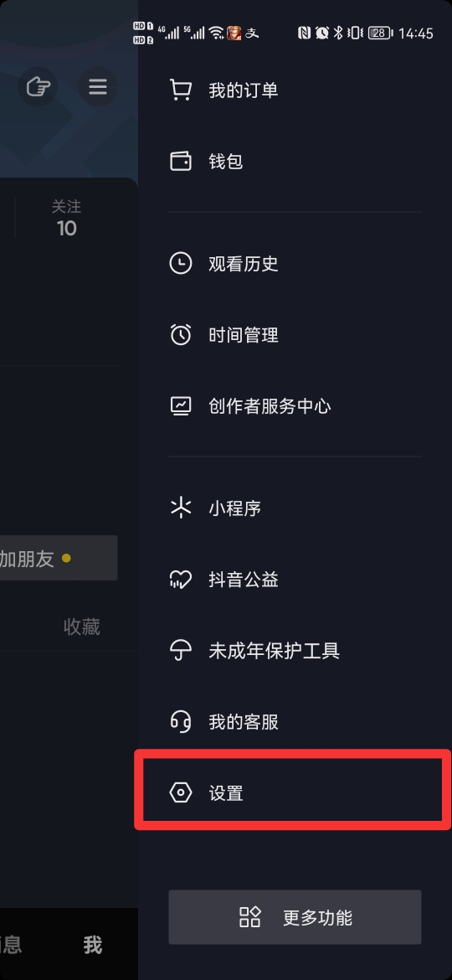Open the shopping cart icon for 我的订单

181,90
